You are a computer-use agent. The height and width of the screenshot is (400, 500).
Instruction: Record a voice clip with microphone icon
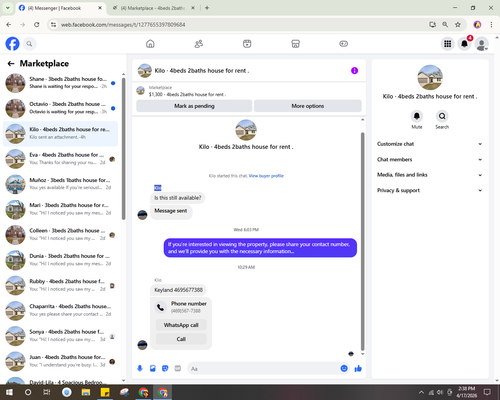(x=140, y=368)
